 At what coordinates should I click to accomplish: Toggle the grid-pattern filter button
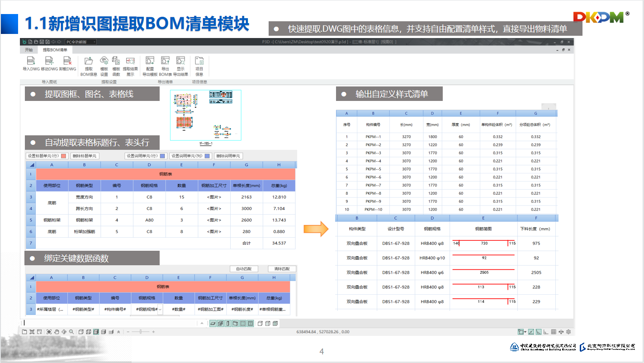[x=243, y=323]
